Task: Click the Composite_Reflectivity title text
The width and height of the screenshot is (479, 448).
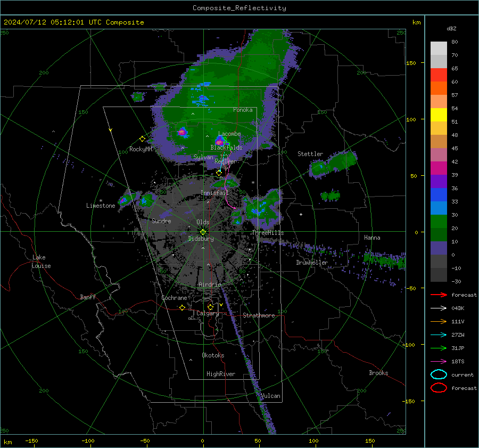Action: coord(239,8)
